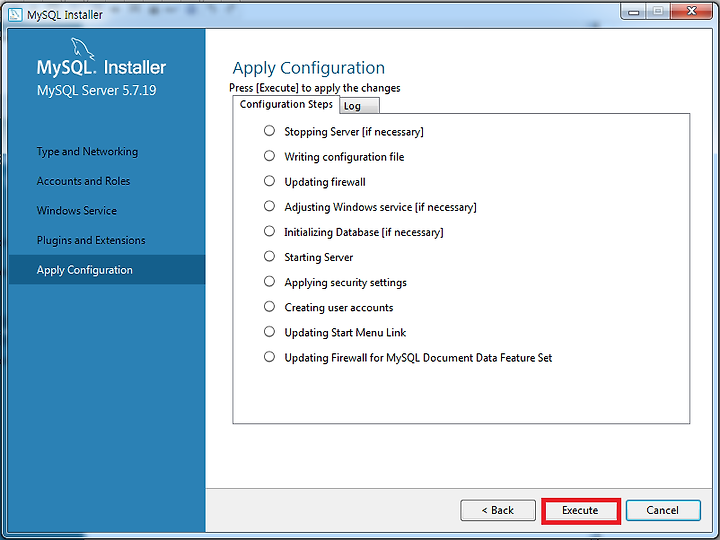Click the Updating firewall status circle
Viewport: 720px width, 540px height.
tap(269, 181)
